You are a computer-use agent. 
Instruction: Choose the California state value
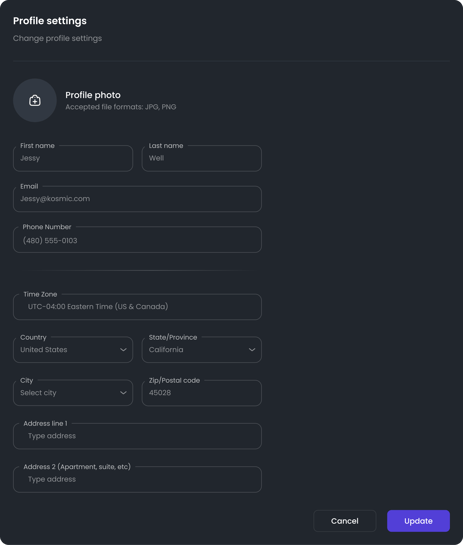coord(166,350)
